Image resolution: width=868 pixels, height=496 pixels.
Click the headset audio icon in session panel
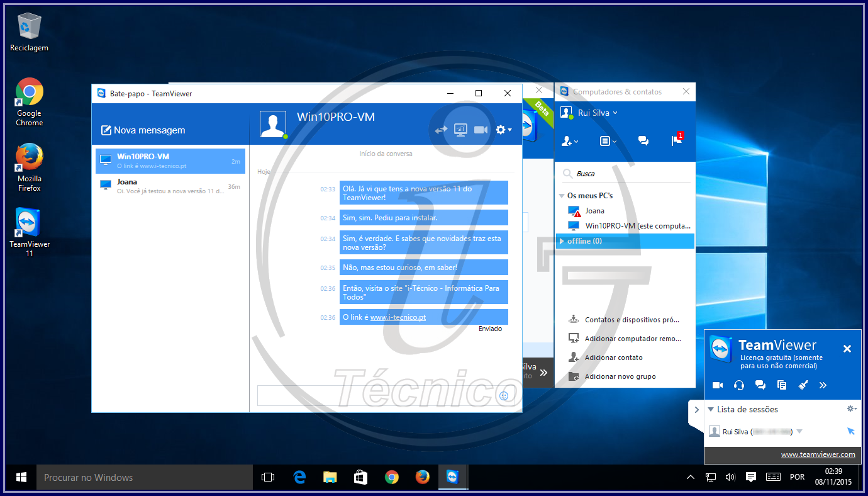pyautogui.click(x=738, y=385)
